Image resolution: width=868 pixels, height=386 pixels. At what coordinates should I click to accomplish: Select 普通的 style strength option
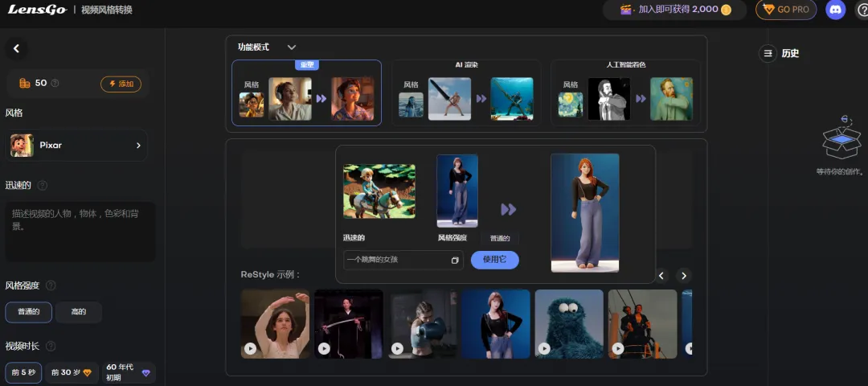click(x=29, y=312)
